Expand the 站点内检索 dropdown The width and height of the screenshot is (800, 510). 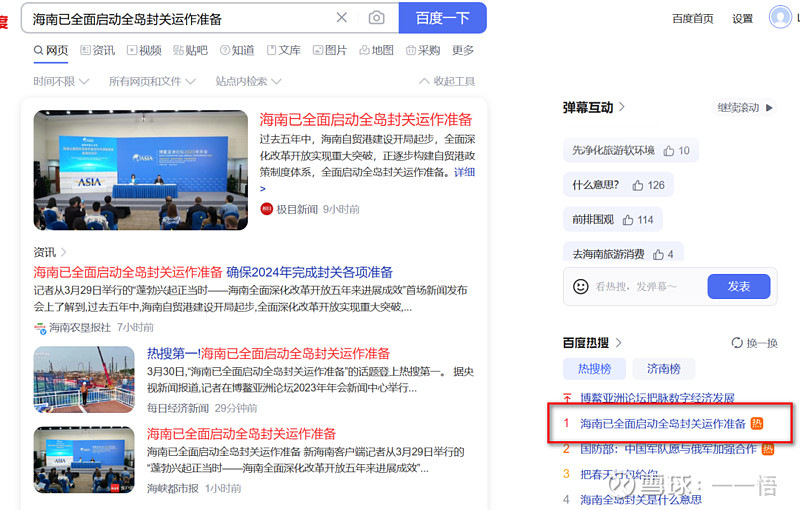tap(248, 82)
